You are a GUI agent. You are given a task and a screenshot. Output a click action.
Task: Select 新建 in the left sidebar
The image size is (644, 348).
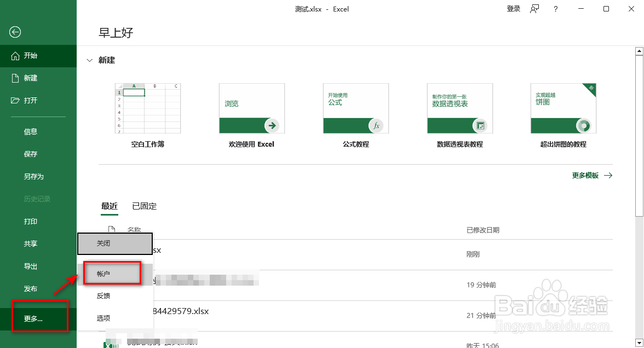tap(38, 78)
